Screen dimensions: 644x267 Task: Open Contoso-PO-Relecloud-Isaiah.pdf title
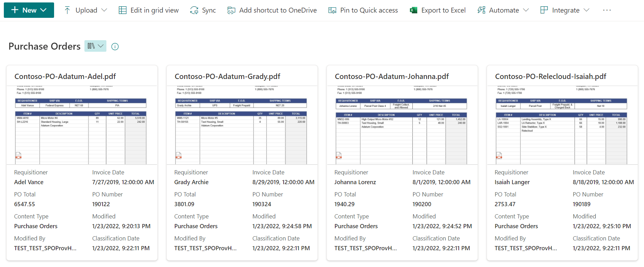pos(551,76)
